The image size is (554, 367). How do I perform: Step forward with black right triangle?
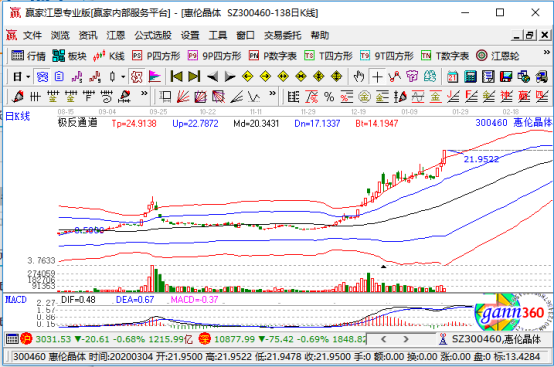coord(230,77)
